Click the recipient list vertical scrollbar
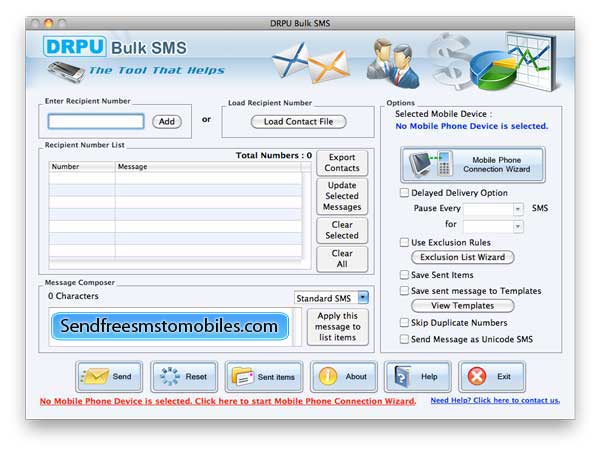600x454 pixels. click(x=306, y=216)
